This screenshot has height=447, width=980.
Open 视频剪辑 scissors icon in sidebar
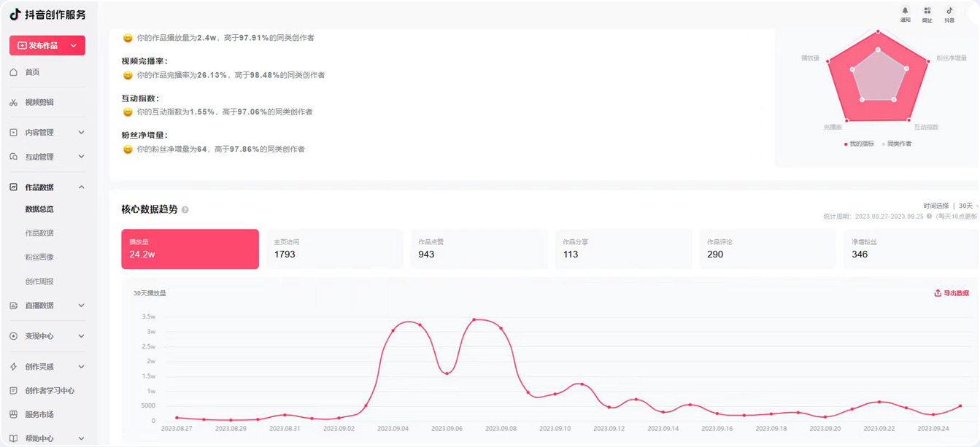point(14,103)
